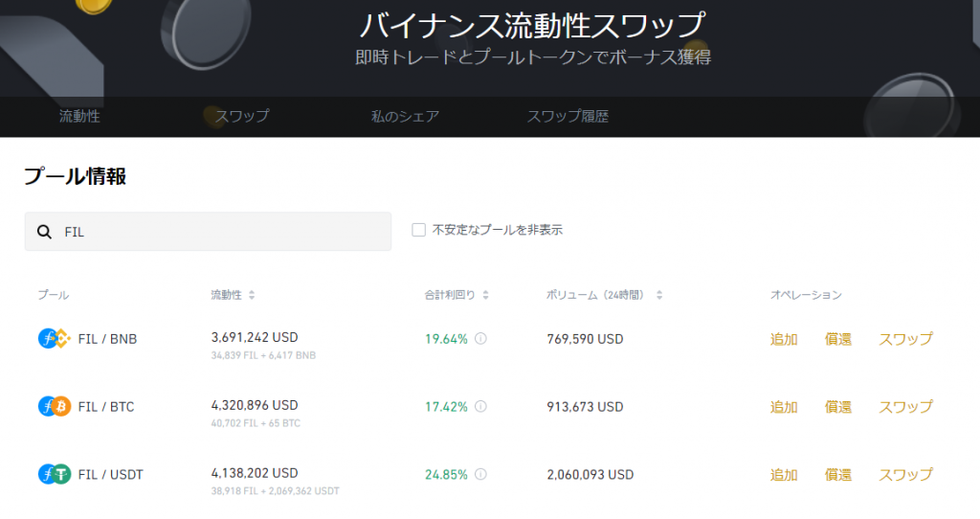Screen dimensions: 980x519
Task: Click 償還 for FIL / BNB pool
Action: click(x=838, y=339)
